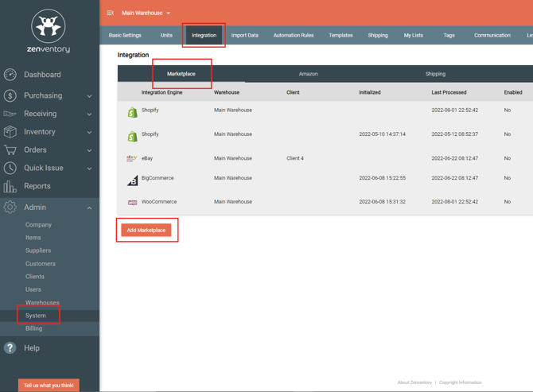Open the Tags tab
The width and height of the screenshot is (533, 392).
click(449, 35)
